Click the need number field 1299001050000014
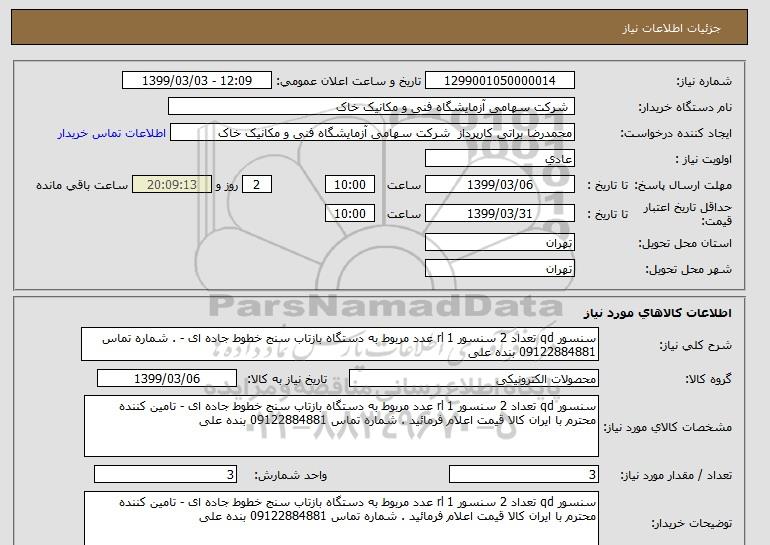This screenshot has width=770, height=545. (x=499, y=81)
